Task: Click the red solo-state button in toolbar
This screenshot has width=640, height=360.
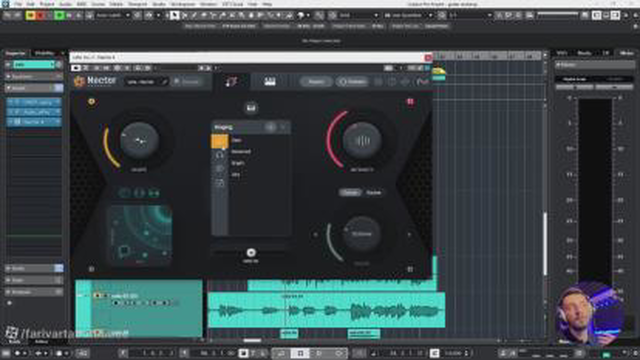Action: [x=40, y=16]
